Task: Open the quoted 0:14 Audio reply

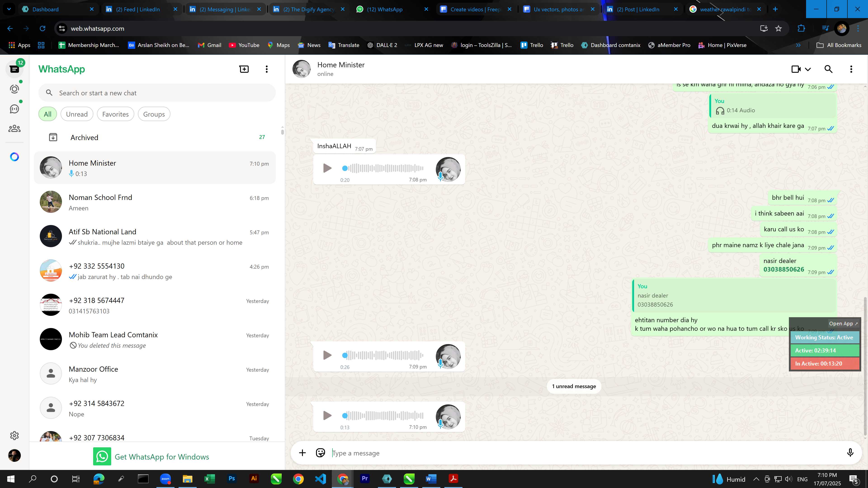Action: click(773, 106)
